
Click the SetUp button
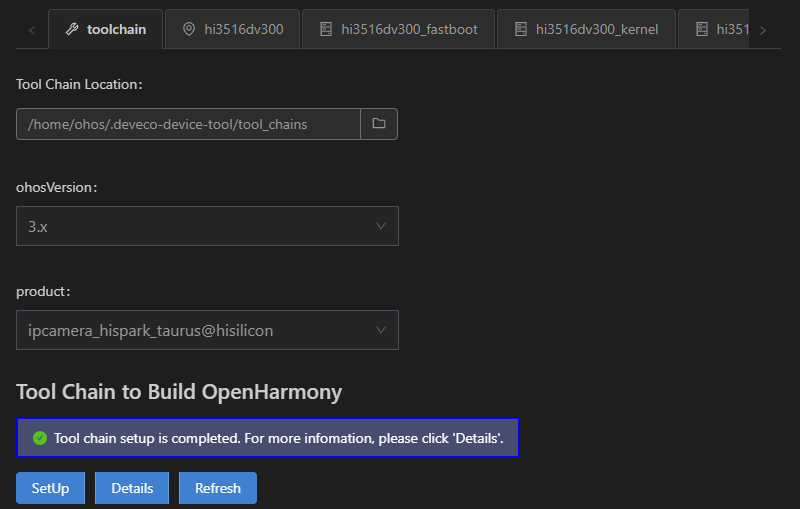pyautogui.click(x=51, y=488)
